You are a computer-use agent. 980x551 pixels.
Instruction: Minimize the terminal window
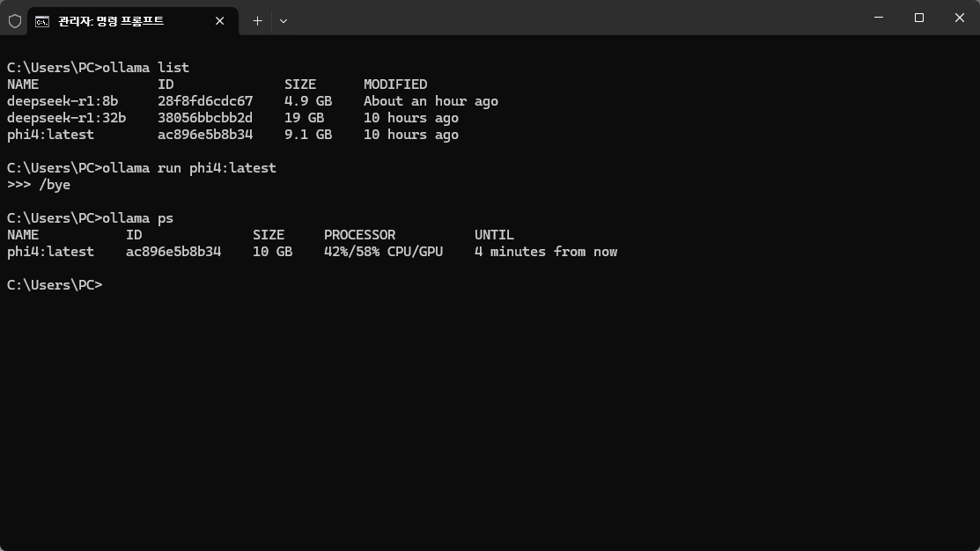(x=879, y=18)
